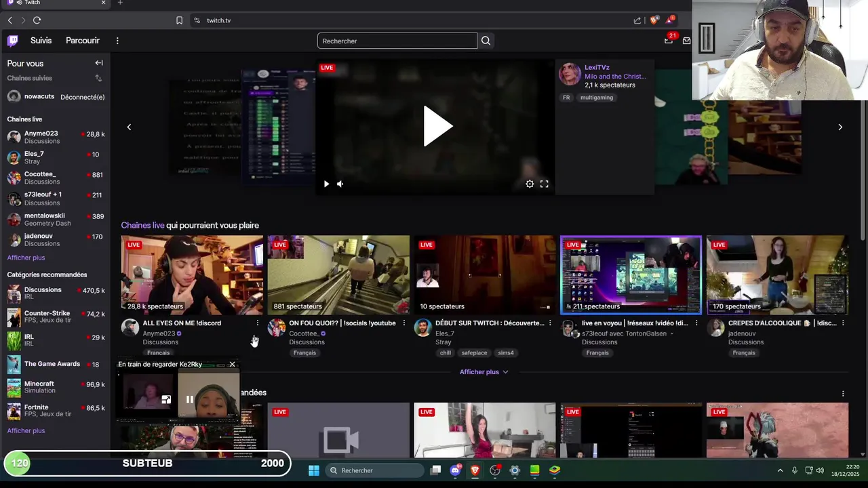Go to next carousel stream

coord(840,127)
